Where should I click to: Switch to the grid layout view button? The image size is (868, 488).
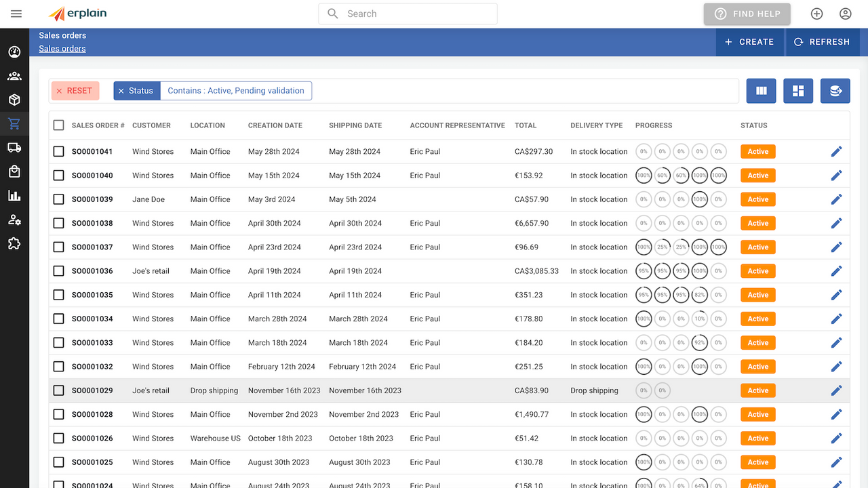tap(798, 91)
